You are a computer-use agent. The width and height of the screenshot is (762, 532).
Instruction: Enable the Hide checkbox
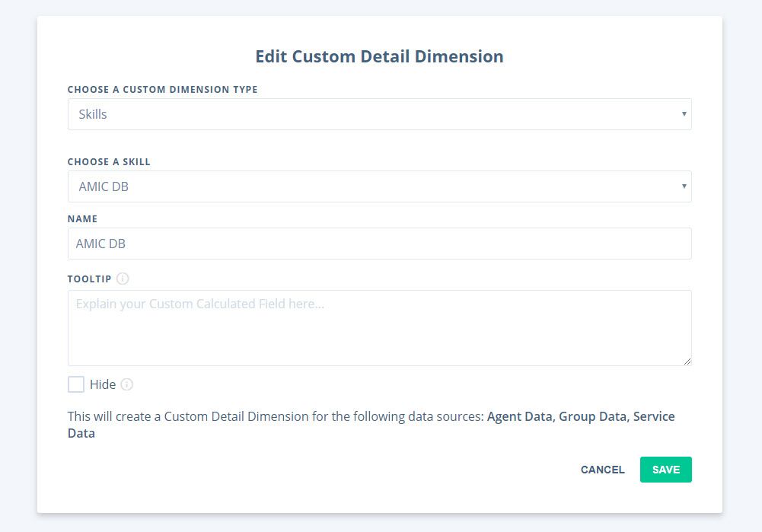click(x=76, y=384)
